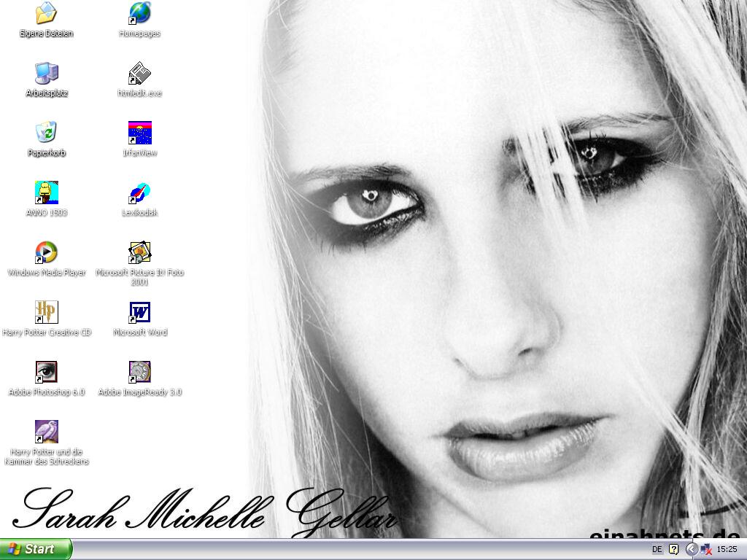Select the Papierkorb recycle bin icon

(x=46, y=133)
